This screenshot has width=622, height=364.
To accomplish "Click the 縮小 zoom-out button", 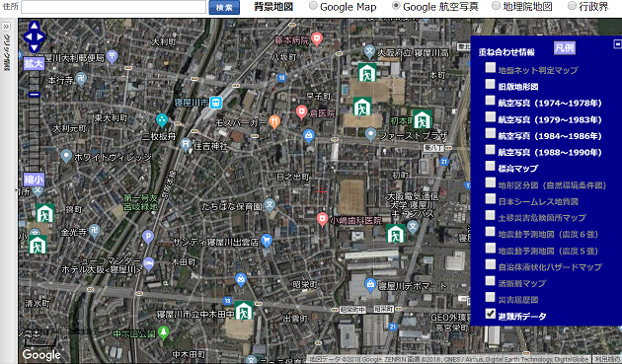I will [x=35, y=180].
